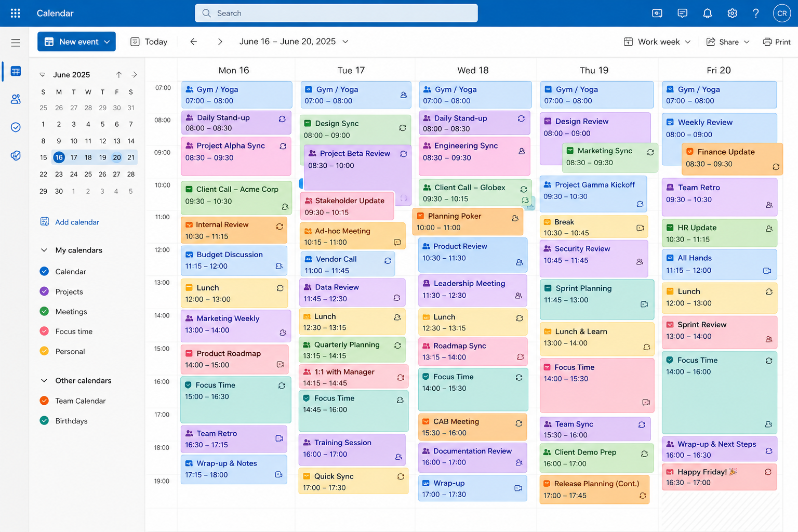Open the Work week view dropdown
This screenshot has width=798, height=532.
tap(657, 42)
